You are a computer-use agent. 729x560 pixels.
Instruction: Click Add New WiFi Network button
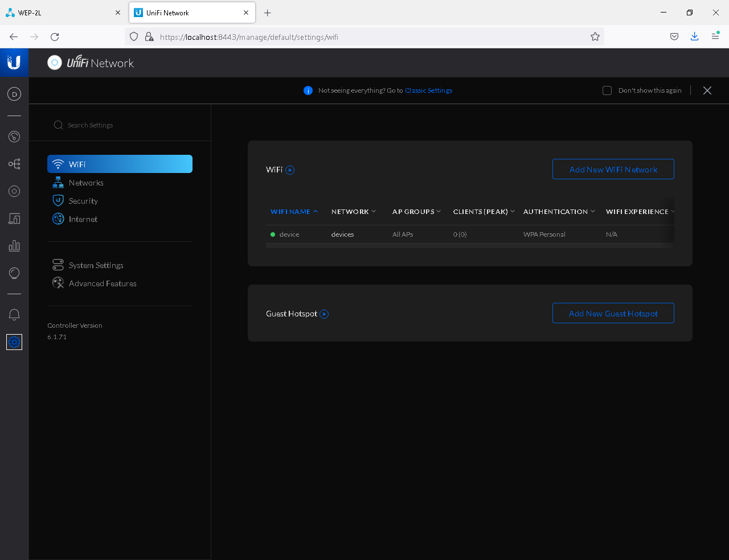(x=613, y=169)
